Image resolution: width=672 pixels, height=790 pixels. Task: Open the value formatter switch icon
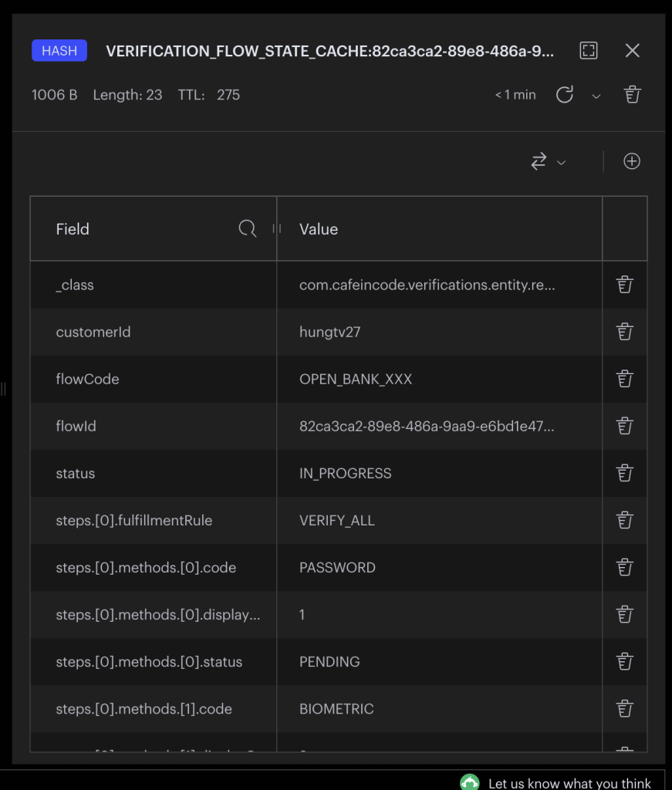coord(539,161)
